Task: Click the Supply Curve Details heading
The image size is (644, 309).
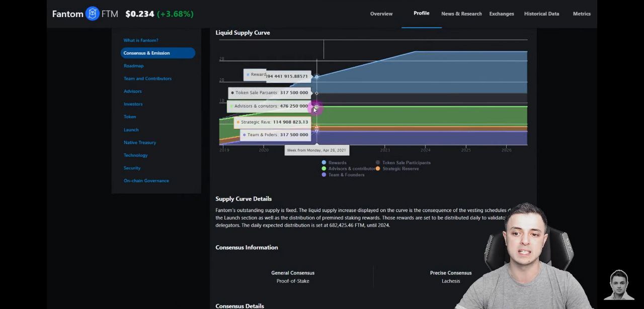Action: pos(244,199)
